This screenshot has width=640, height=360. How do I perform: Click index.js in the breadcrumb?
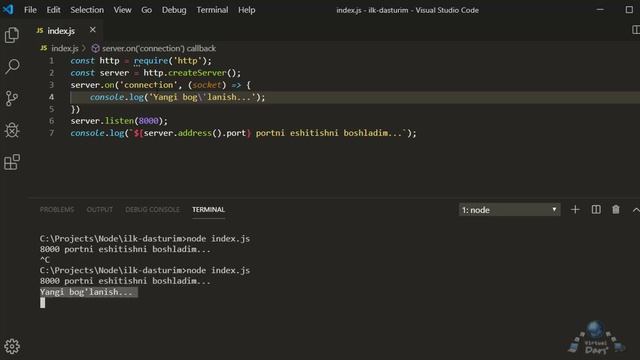pyautogui.click(x=65, y=48)
